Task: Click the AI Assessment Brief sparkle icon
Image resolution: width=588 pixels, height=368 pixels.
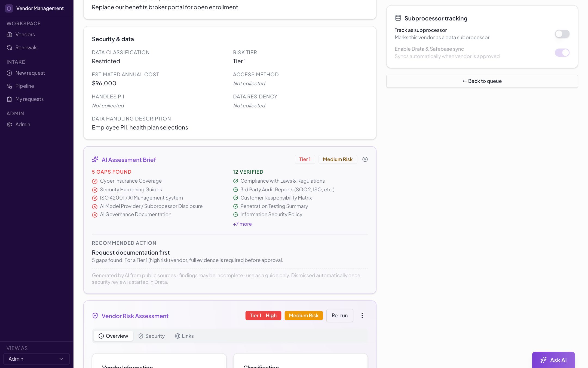Action: click(x=95, y=159)
